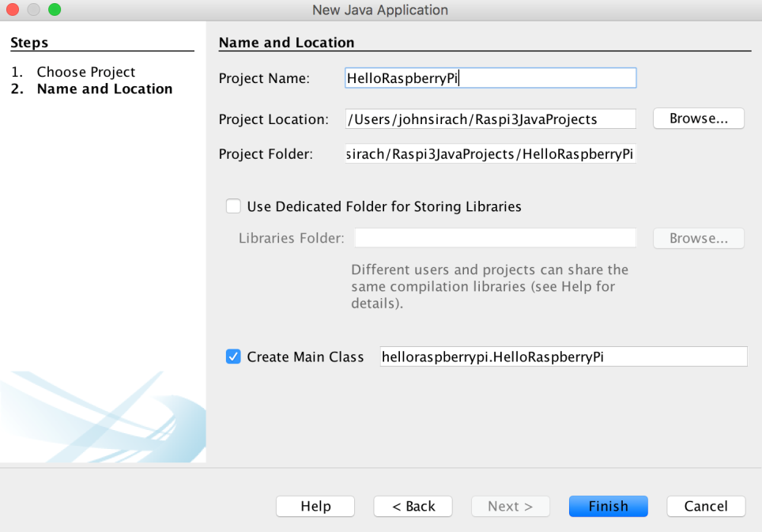Click the shared compilation libraries help text

point(490,286)
